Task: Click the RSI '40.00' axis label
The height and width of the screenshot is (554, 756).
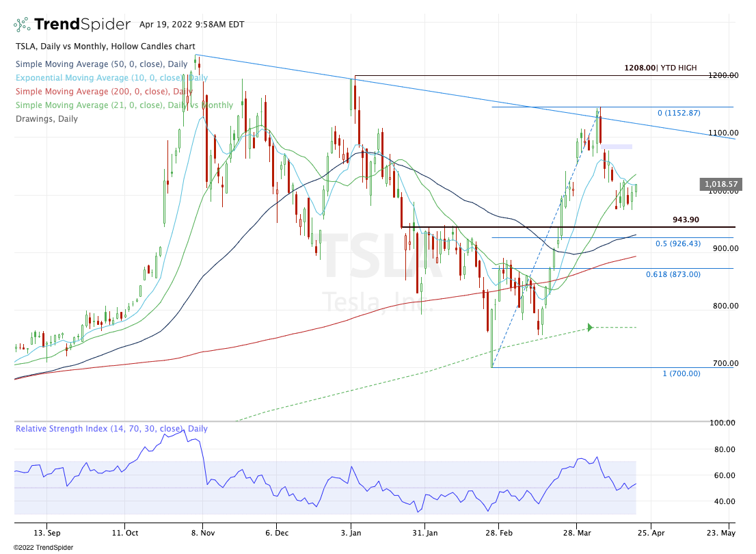Action: [725, 501]
